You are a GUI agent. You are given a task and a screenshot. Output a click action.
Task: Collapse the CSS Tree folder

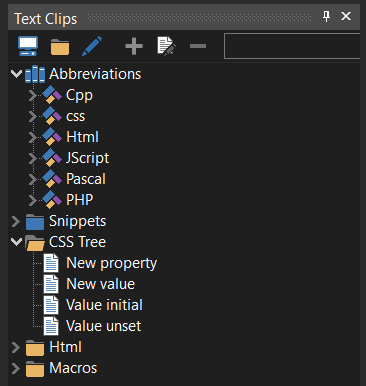[16, 242]
